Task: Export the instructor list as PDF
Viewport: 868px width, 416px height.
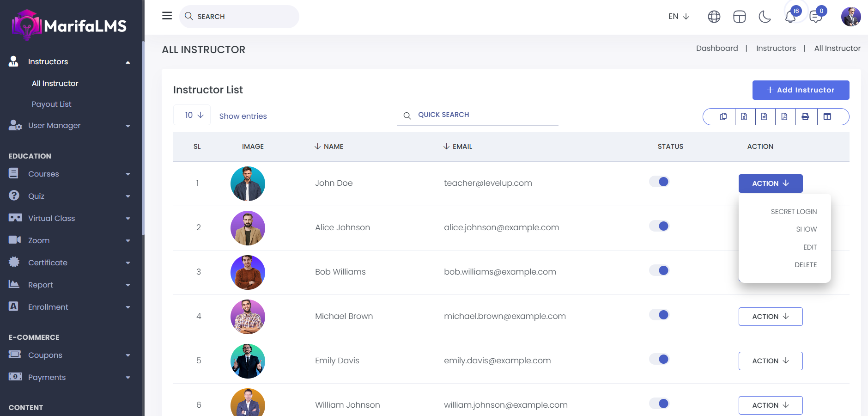Action: [784, 117]
